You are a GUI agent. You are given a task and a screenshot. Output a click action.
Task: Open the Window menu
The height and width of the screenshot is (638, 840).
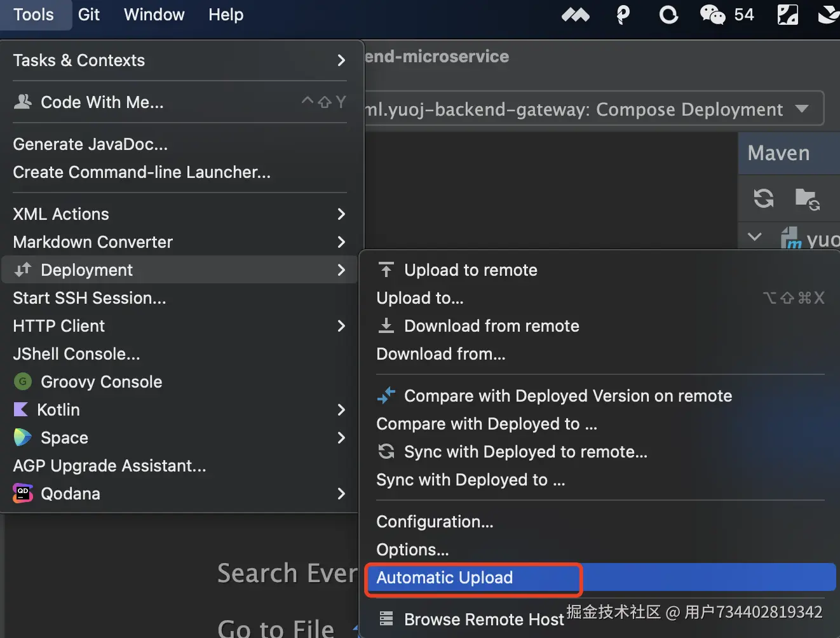[154, 15]
